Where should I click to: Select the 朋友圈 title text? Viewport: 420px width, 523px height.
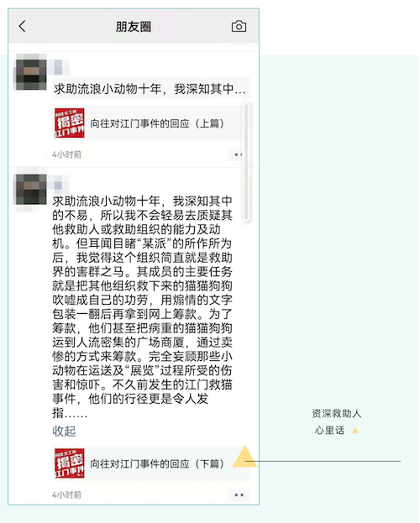click(134, 27)
